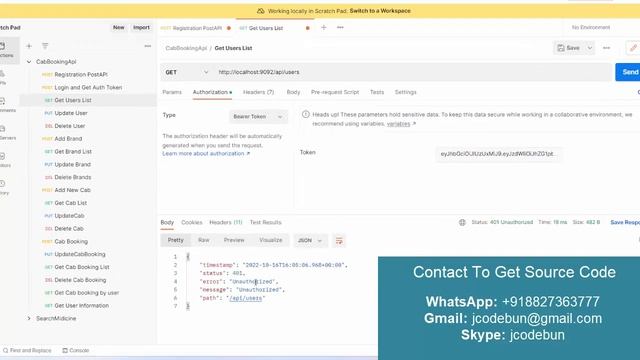Image resolution: width=640 pixels, height=360 pixels.
Task: Click the request URL field
Action: click(413, 72)
